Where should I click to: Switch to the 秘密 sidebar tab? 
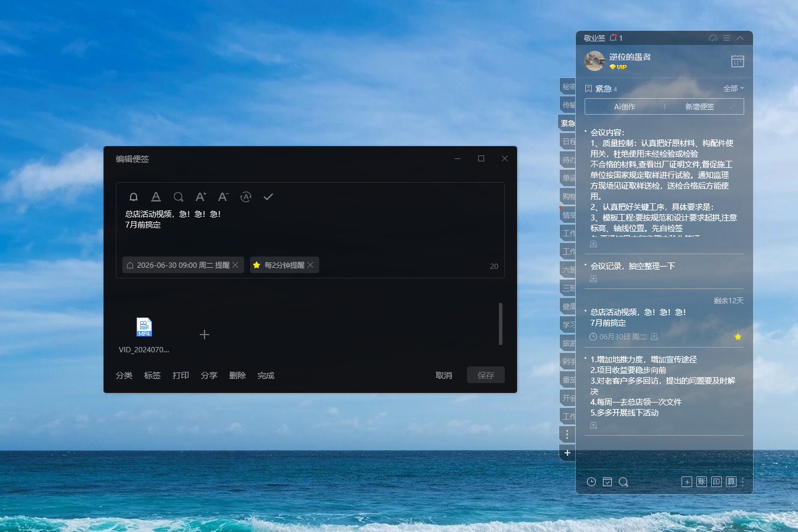click(568, 86)
